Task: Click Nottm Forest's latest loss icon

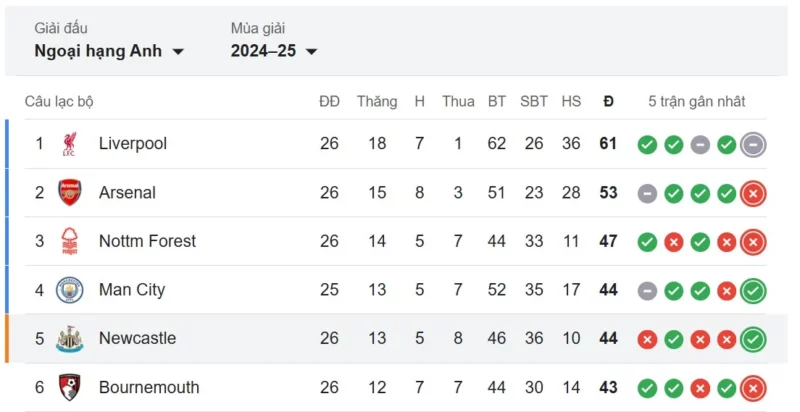Action: pyautogui.click(x=753, y=241)
